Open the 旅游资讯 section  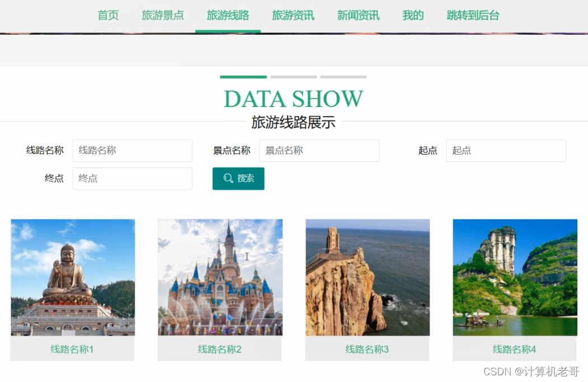pos(293,15)
